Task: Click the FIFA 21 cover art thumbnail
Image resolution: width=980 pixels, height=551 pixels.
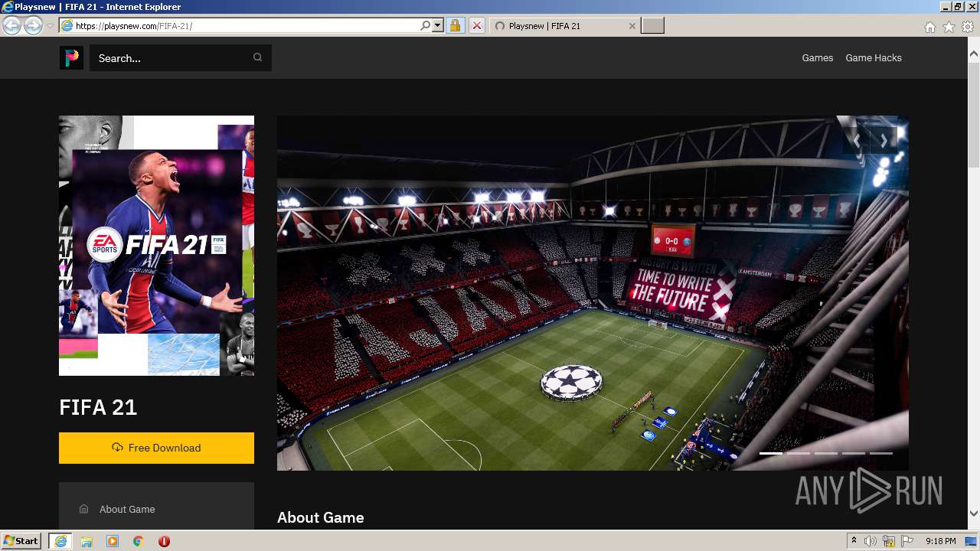Action: (156, 246)
